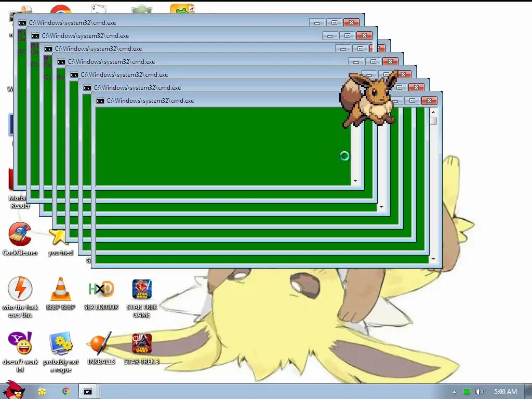Select the cmd.exe taskbar button
The height and width of the screenshot is (399, 532).
(x=88, y=392)
